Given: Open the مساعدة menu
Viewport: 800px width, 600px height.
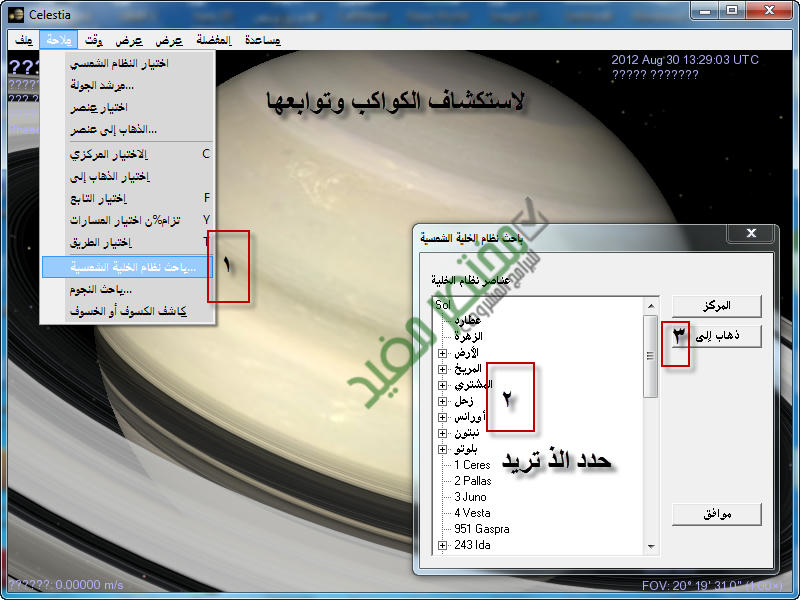Looking at the screenshot, I should [x=263, y=40].
